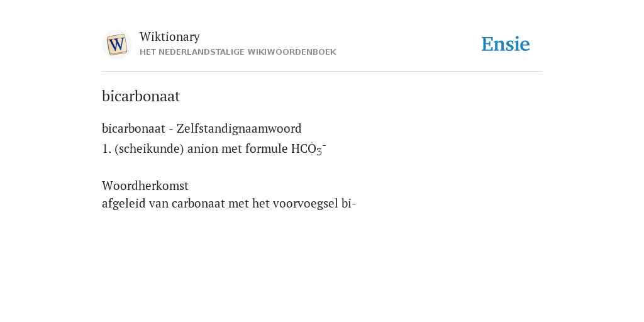This screenshot has width=644, height=322.
Task: Click the '(scheikunde)' context label
Action: pyautogui.click(x=149, y=148)
